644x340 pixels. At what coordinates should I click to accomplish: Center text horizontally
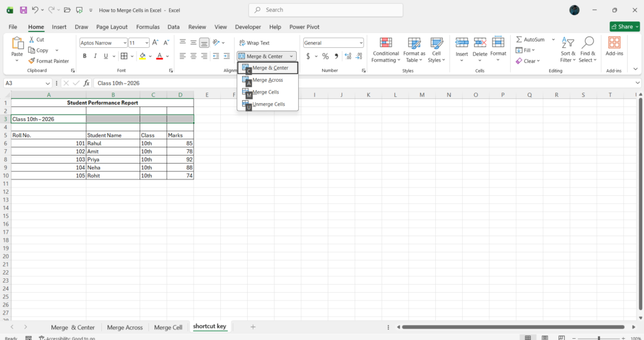(x=194, y=56)
